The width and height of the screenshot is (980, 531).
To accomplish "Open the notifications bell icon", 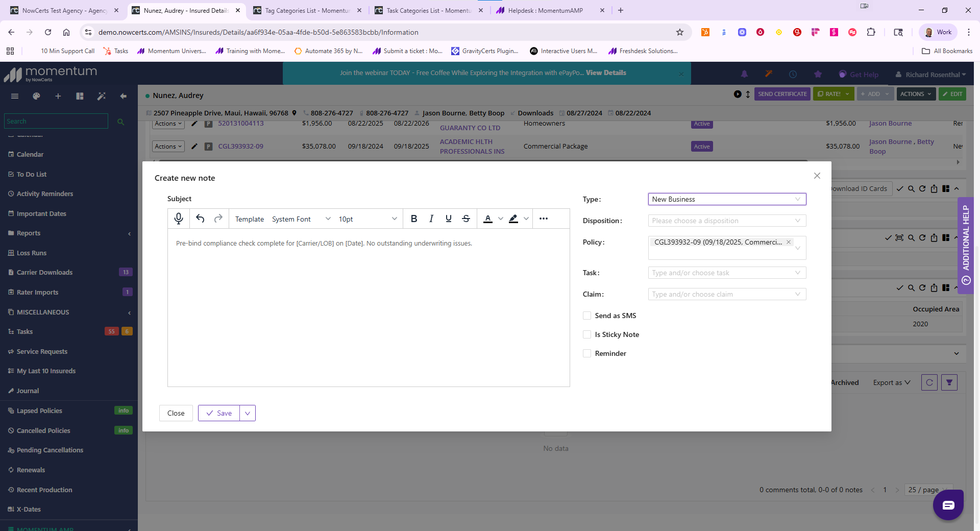I will (x=744, y=74).
